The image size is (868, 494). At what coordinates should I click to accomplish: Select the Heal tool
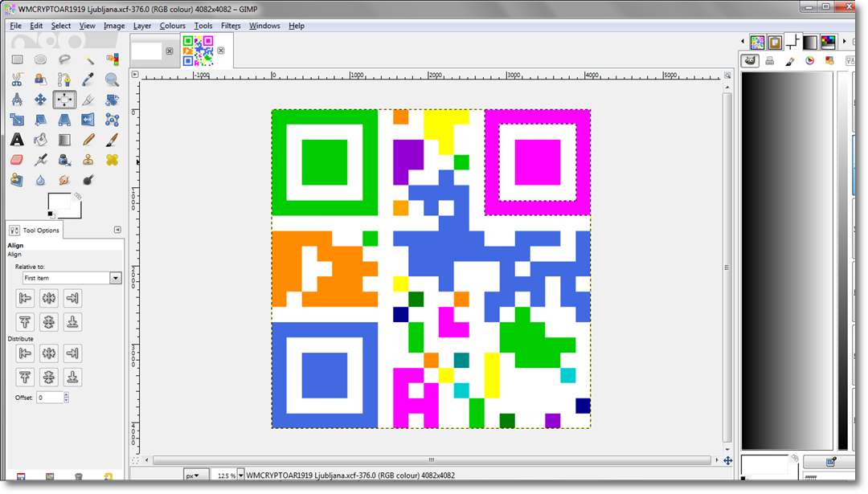click(x=112, y=160)
